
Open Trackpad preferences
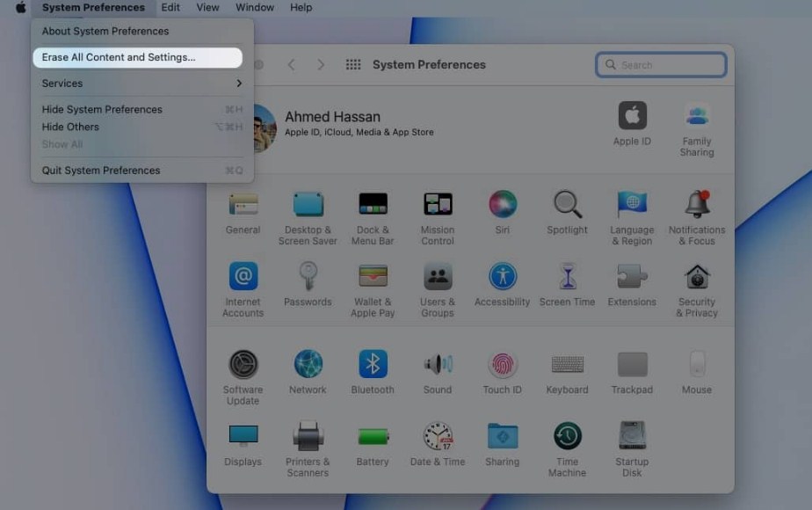tap(632, 372)
